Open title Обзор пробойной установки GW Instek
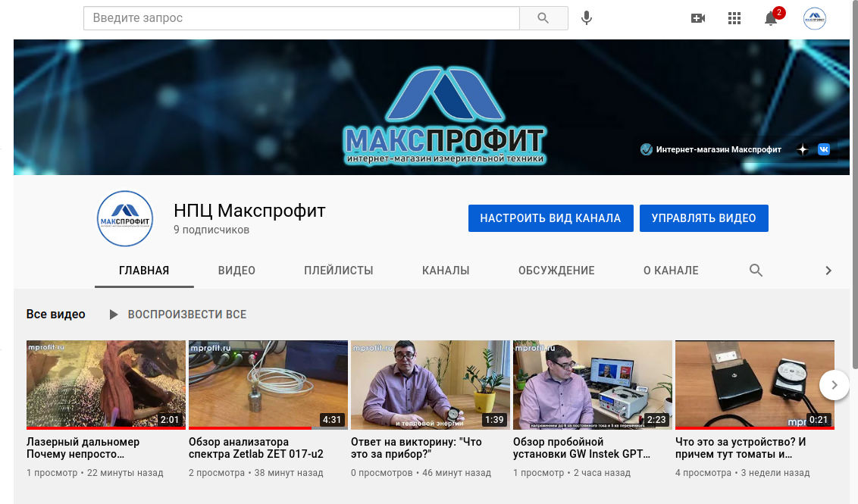The image size is (858, 504). click(x=581, y=448)
